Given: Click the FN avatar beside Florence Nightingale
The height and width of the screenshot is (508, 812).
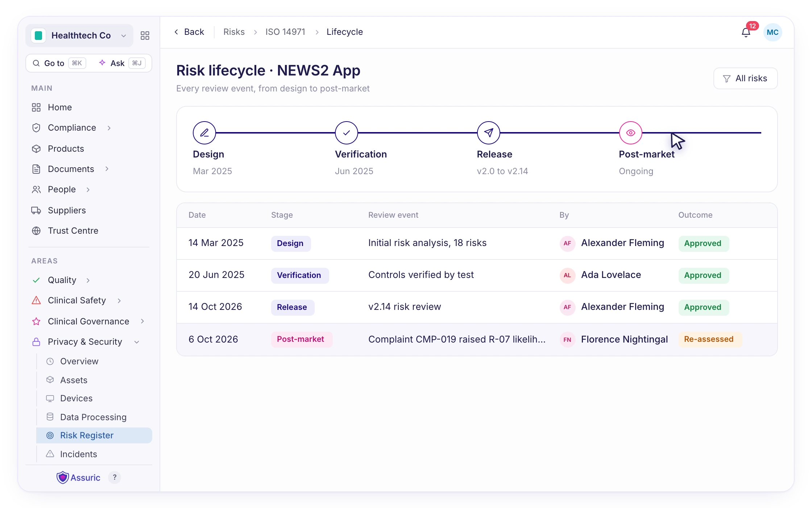Looking at the screenshot, I should 567,340.
